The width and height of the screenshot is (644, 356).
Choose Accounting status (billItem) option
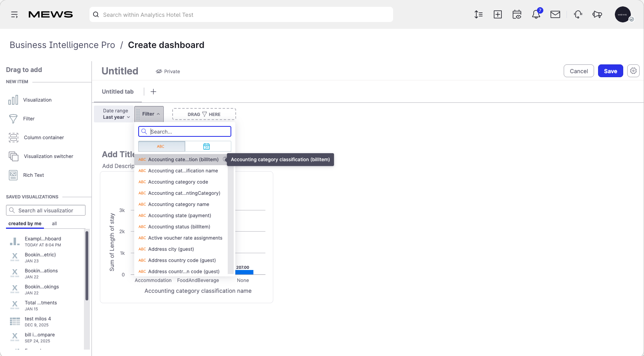click(x=181, y=227)
